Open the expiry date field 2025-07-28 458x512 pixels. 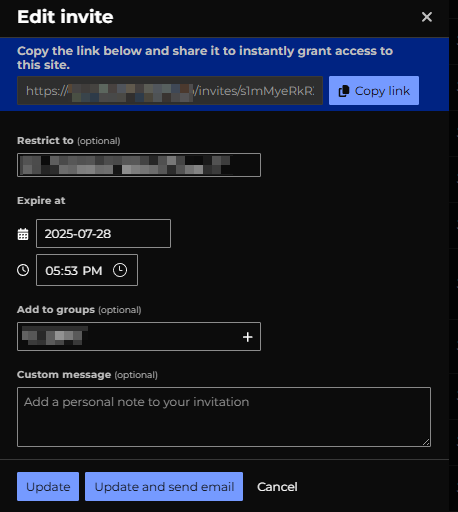pyautogui.click(x=103, y=234)
